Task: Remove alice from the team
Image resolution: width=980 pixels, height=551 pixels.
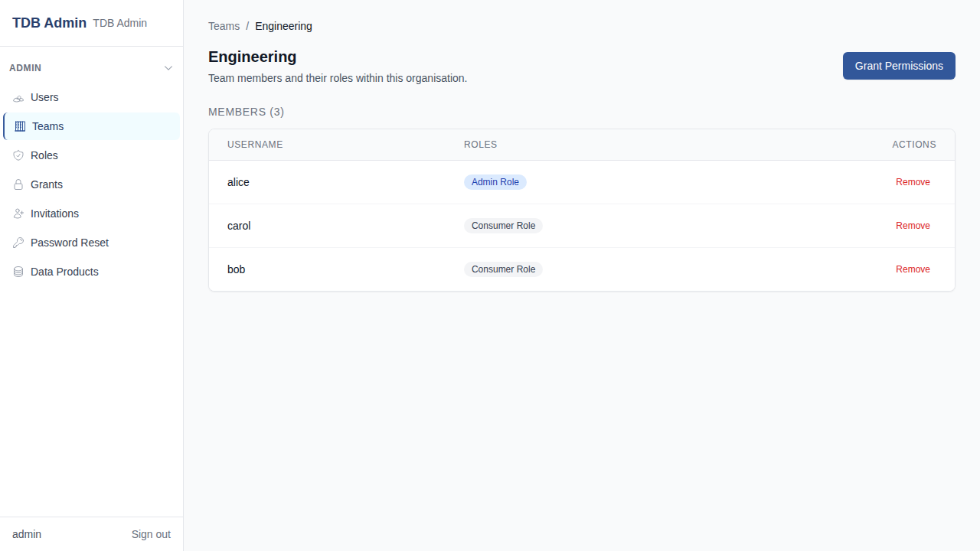Action: pyautogui.click(x=913, y=182)
